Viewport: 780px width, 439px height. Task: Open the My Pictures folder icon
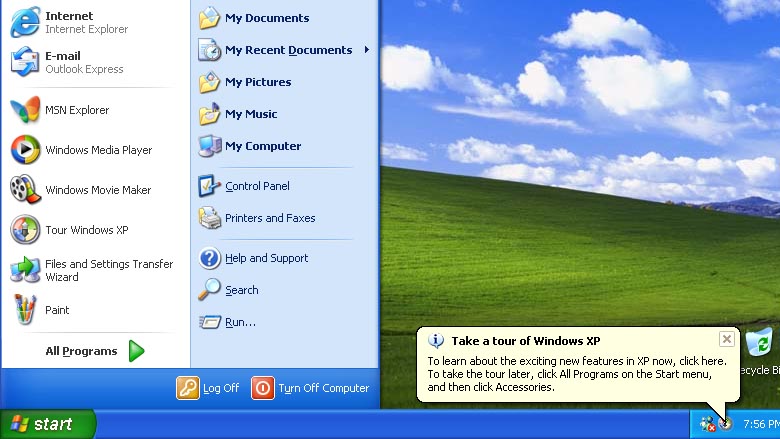[x=209, y=82]
